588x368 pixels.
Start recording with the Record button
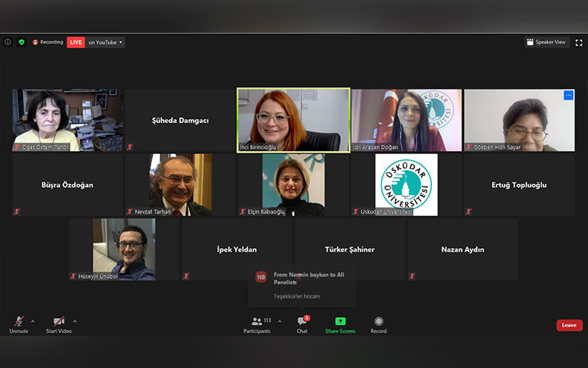coord(379,325)
